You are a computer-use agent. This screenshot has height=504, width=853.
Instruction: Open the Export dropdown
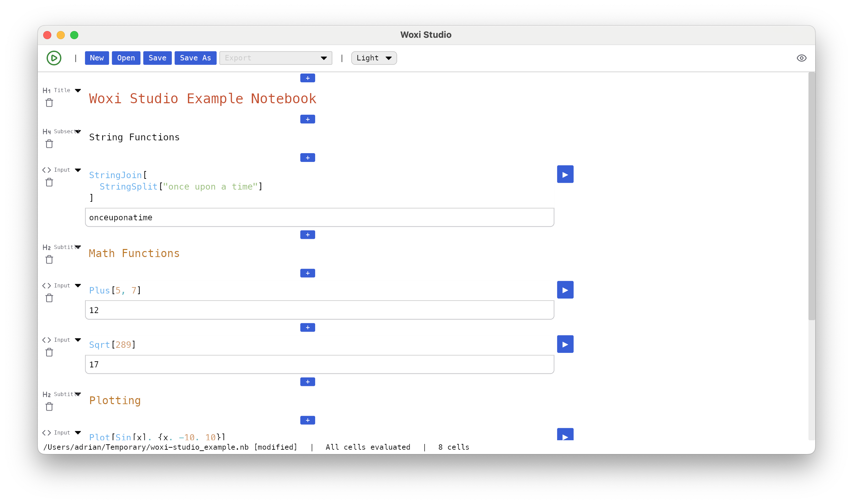click(275, 58)
